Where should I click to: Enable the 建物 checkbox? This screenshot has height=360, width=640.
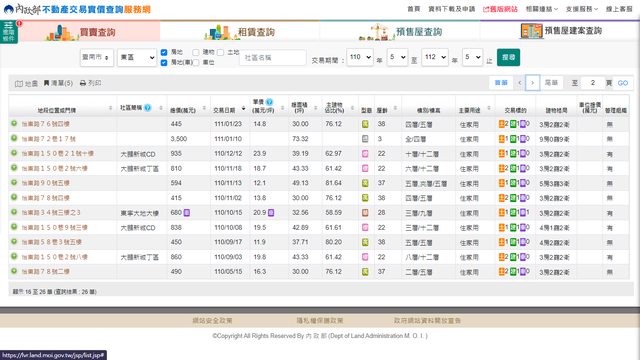click(196, 52)
